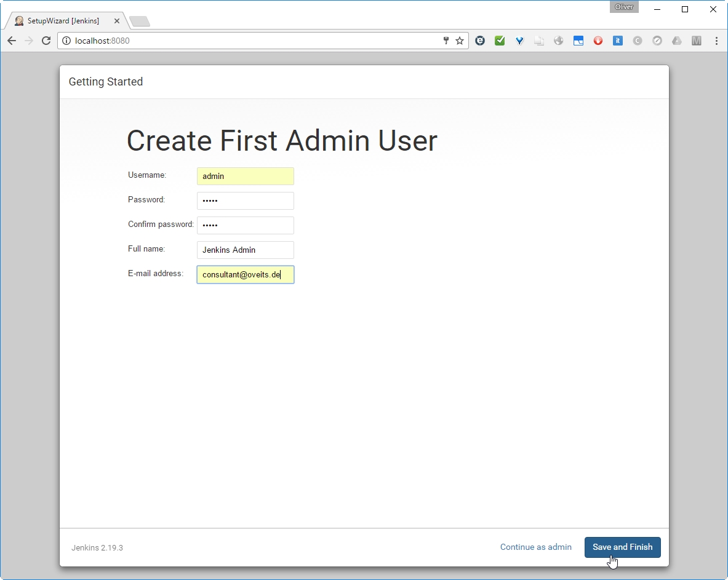Click the E-mail address field

pyautogui.click(x=245, y=275)
